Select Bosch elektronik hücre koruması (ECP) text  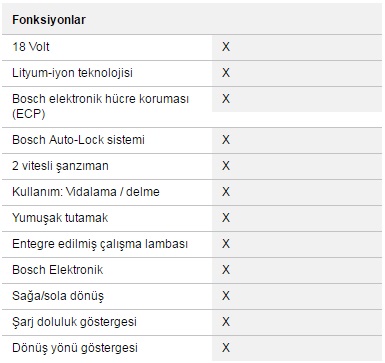tap(100, 106)
